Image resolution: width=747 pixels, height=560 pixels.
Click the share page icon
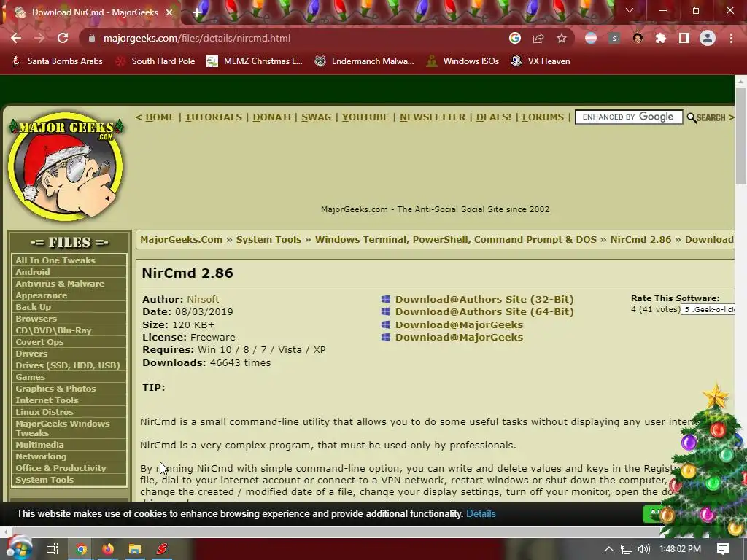pos(538,38)
